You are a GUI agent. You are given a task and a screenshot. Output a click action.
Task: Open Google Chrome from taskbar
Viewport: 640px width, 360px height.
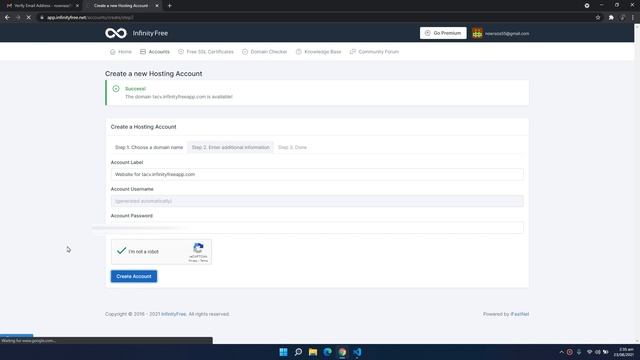342,352
